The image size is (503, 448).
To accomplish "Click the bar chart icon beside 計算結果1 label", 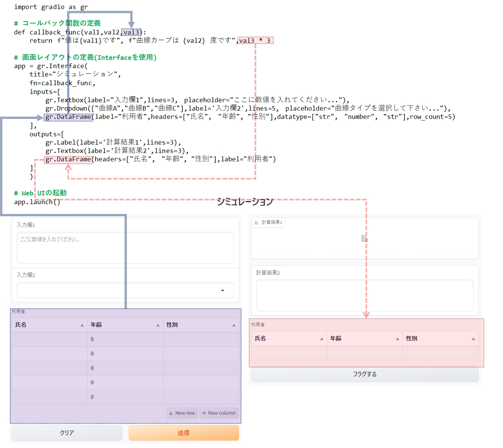I will [x=256, y=223].
